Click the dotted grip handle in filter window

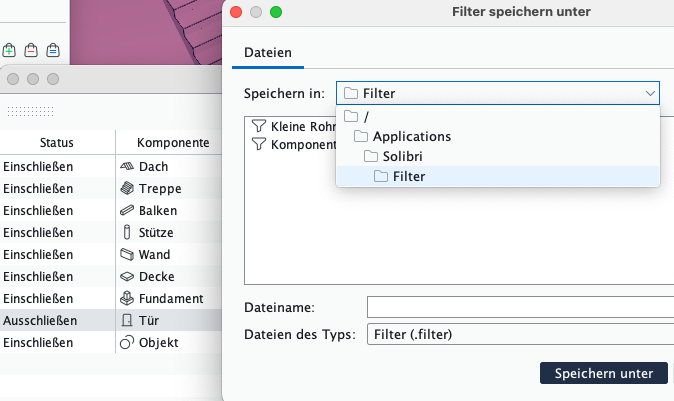click(x=31, y=111)
